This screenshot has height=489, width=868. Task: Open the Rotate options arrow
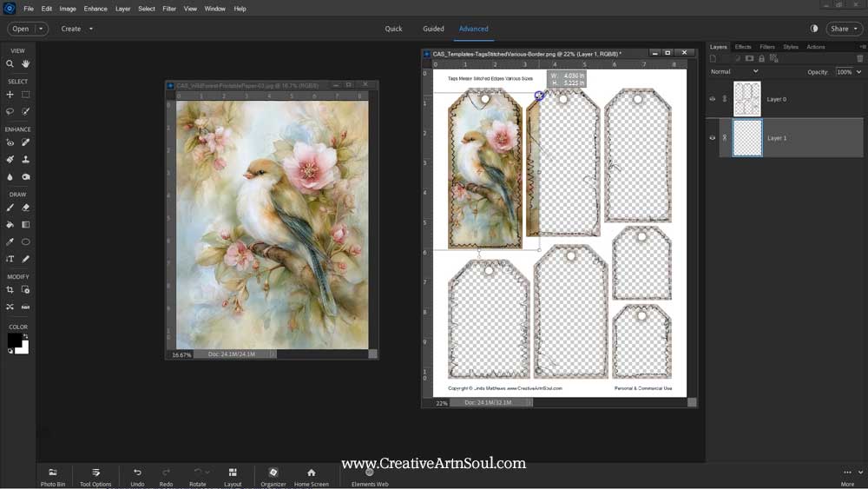pos(207,472)
